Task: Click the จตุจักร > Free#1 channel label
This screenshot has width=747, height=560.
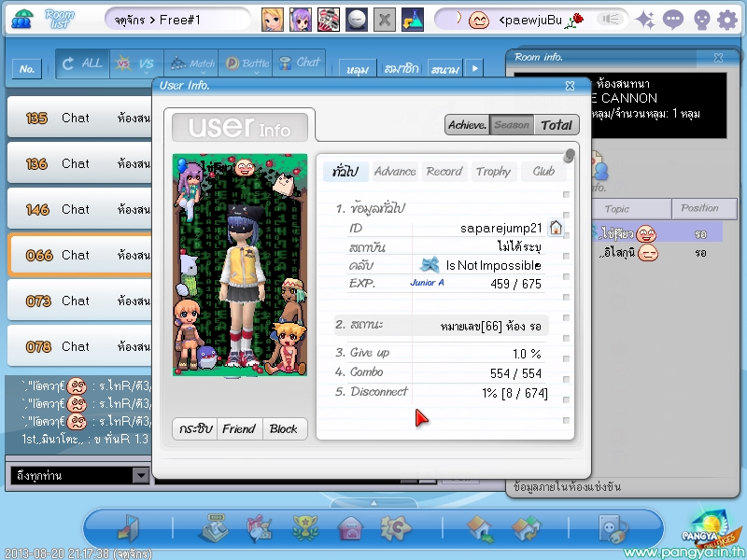Action: [x=157, y=20]
